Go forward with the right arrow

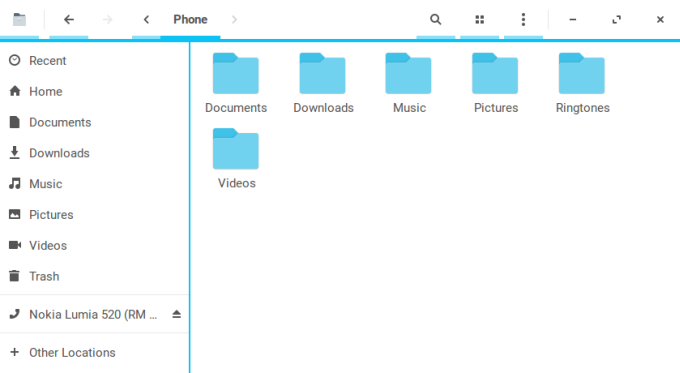pos(108,20)
